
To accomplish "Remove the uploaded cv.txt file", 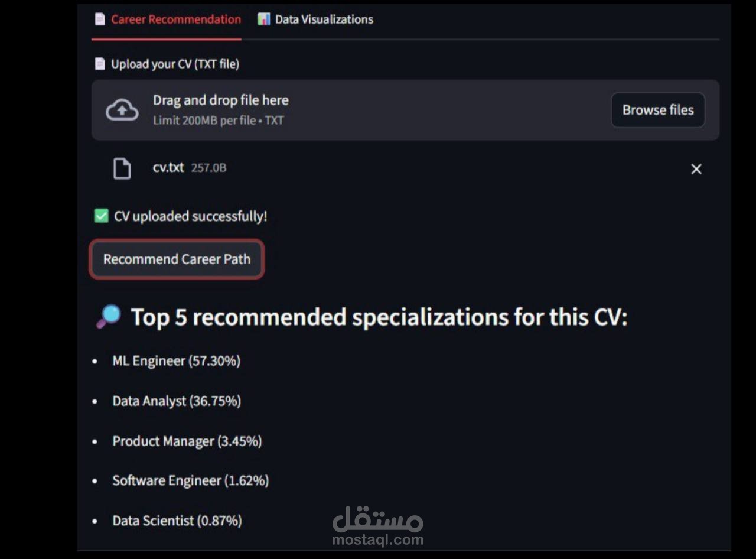I will pos(696,169).
